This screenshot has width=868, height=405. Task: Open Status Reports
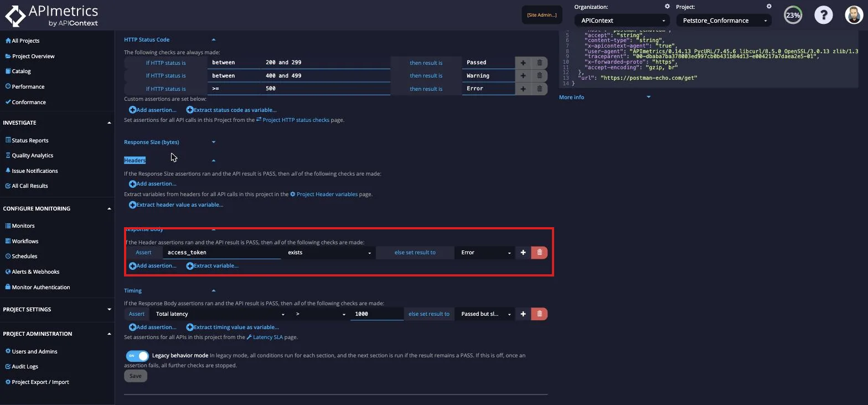coord(27,140)
